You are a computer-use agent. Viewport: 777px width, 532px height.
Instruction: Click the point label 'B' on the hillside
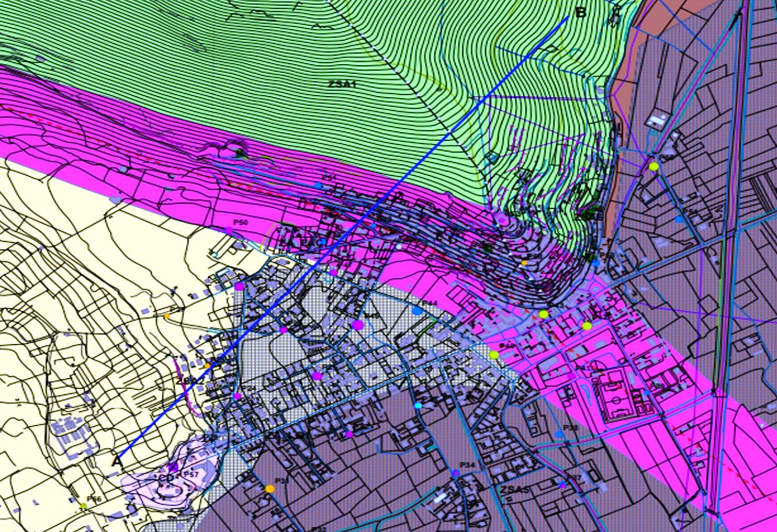pyautogui.click(x=580, y=13)
